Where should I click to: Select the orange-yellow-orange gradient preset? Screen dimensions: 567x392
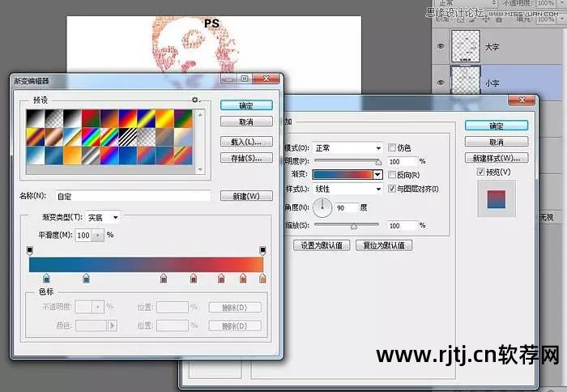pos(165,118)
